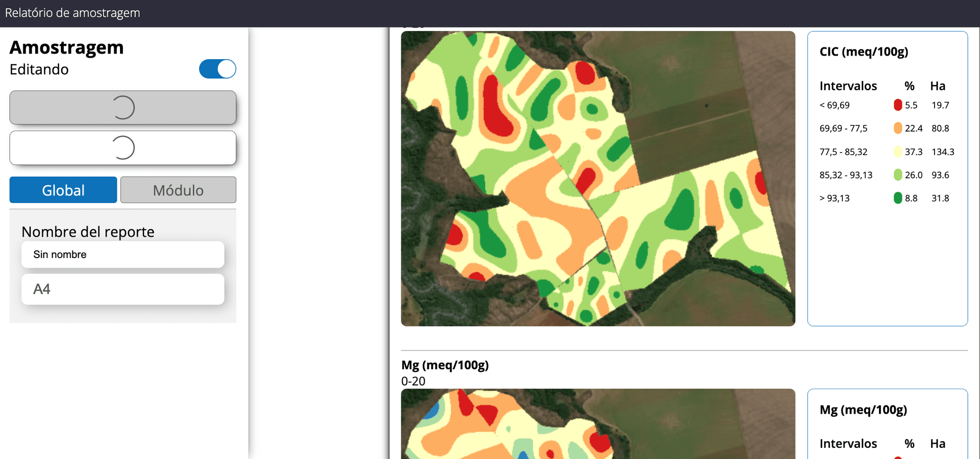Click the red swatch for < 69,69
Viewport: 980px width, 459px height.
(898, 105)
